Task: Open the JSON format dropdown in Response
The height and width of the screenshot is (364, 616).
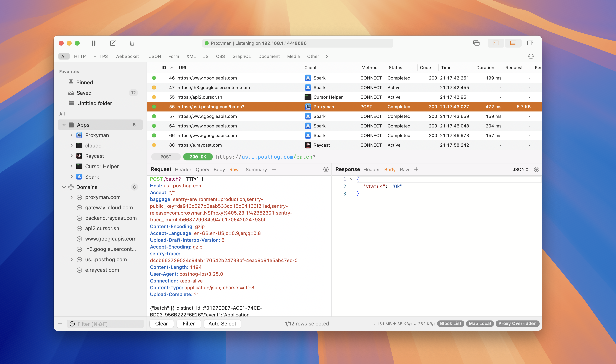Action: point(520,169)
